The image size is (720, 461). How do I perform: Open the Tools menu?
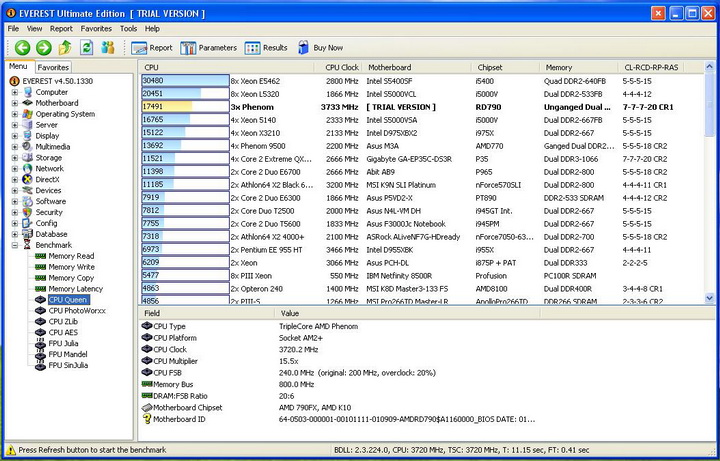[x=129, y=28]
